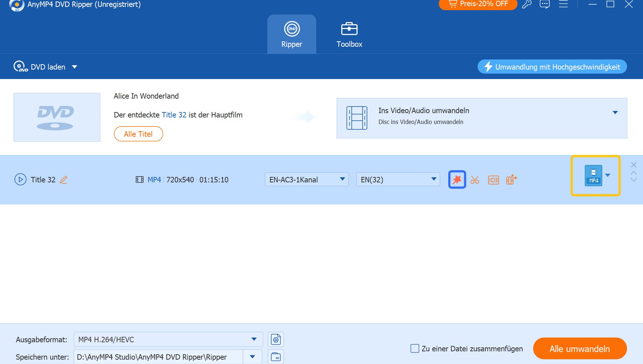Viewport: 643px width, 364px height.
Task: Open the MP4 output format icon for Title 32
Action: (x=593, y=175)
